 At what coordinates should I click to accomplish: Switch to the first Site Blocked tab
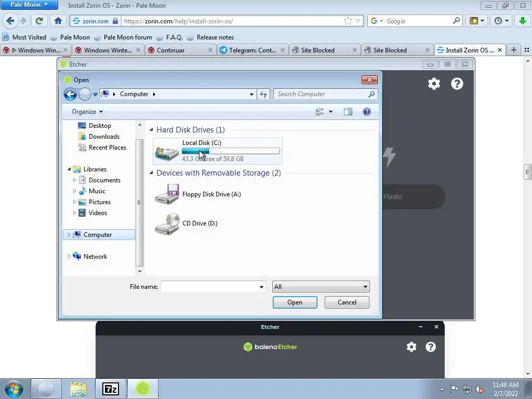coord(325,50)
